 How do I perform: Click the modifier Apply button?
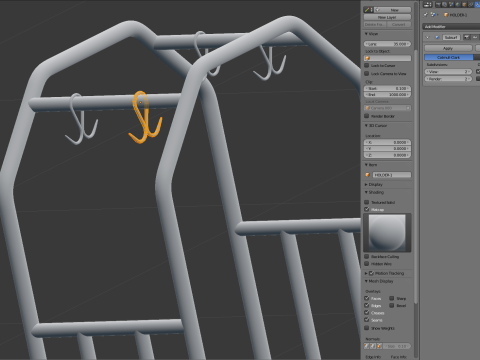click(x=448, y=48)
